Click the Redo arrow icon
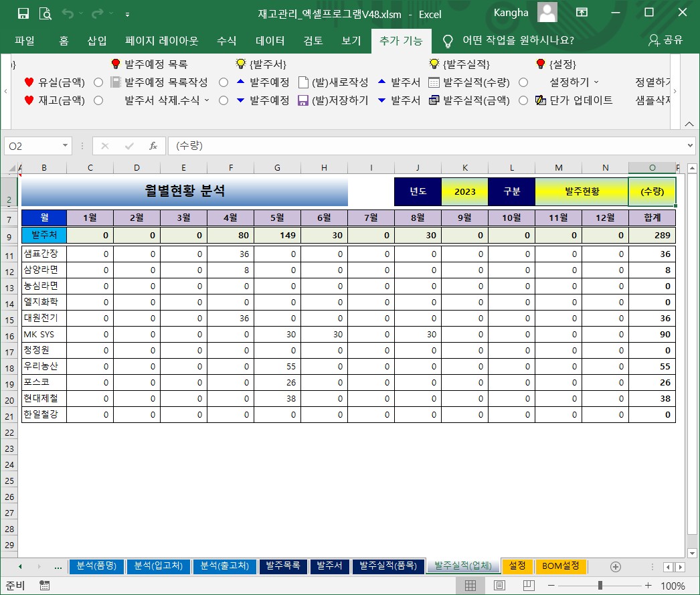700x595 pixels. click(97, 14)
